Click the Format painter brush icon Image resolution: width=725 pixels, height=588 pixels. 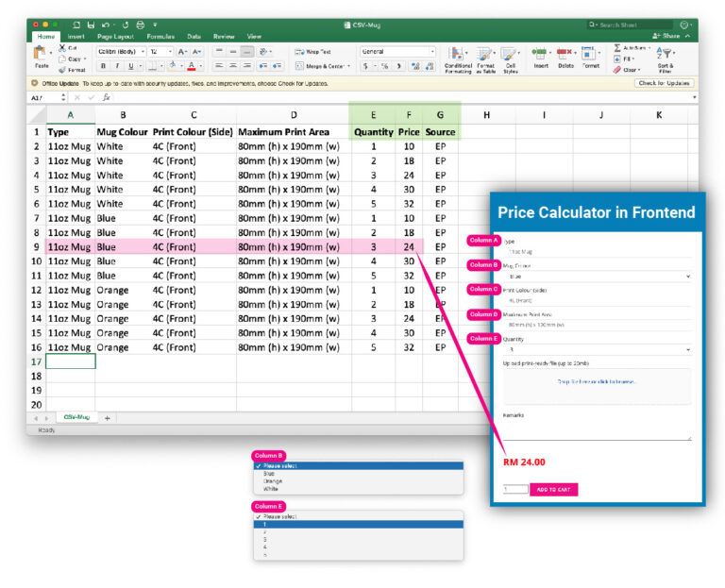click(x=62, y=70)
